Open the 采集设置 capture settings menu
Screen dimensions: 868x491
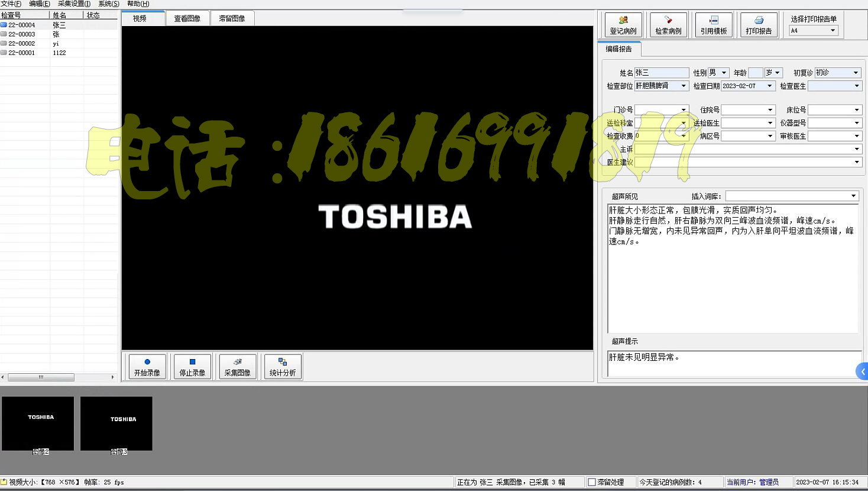click(x=74, y=4)
